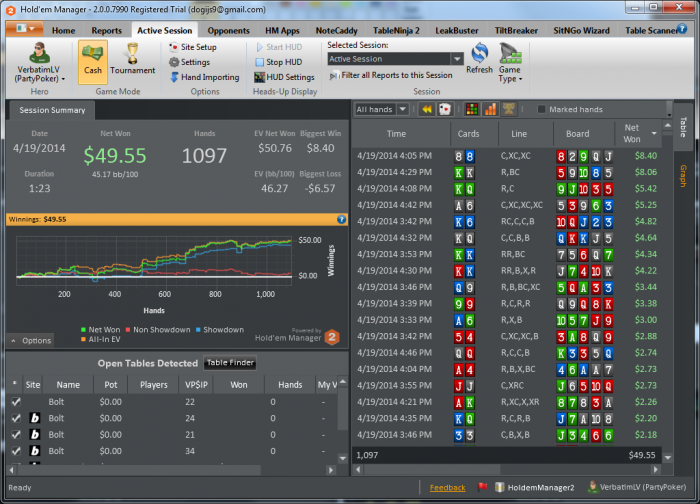Expand the graph Options panel
This screenshot has height=504, width=700.
pos(31,341)
